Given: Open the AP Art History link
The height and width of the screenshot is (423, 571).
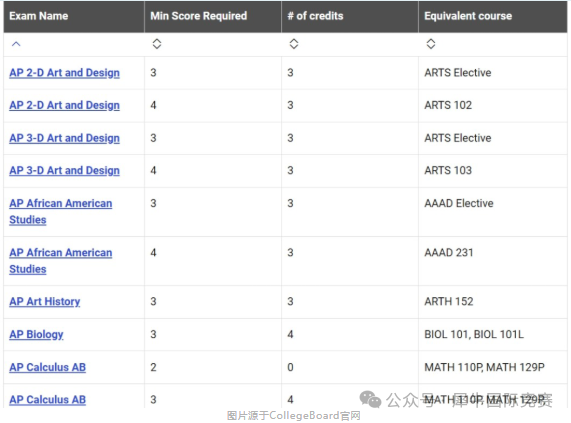Looking at the screenshot, I should (x=45, y=301).
